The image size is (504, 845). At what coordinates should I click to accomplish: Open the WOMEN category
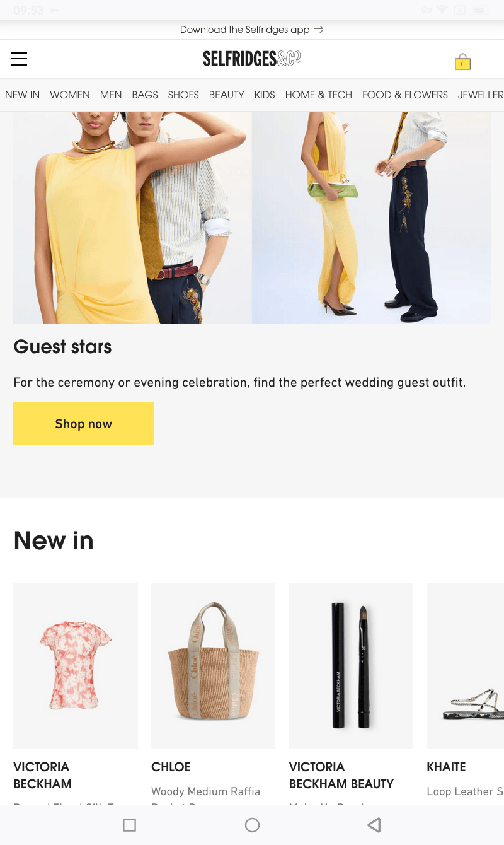click(70, 95)
